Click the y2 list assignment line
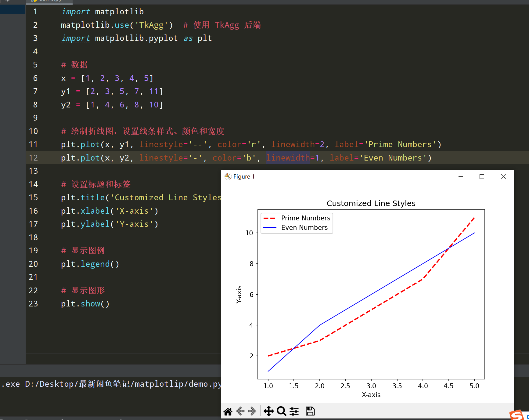This screenshot has width=529, height=420. click(x=112, y=105)
